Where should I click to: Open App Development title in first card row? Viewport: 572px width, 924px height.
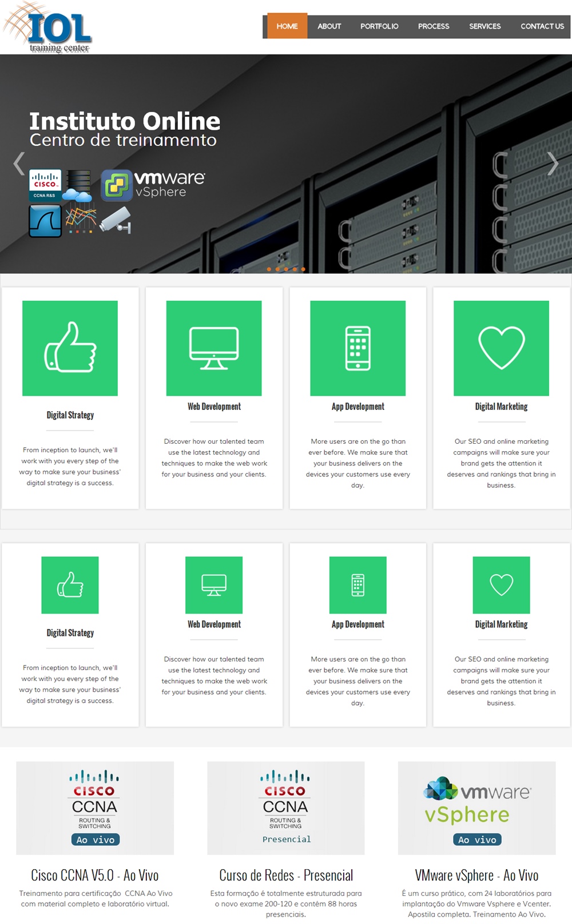tap(358, 407)
